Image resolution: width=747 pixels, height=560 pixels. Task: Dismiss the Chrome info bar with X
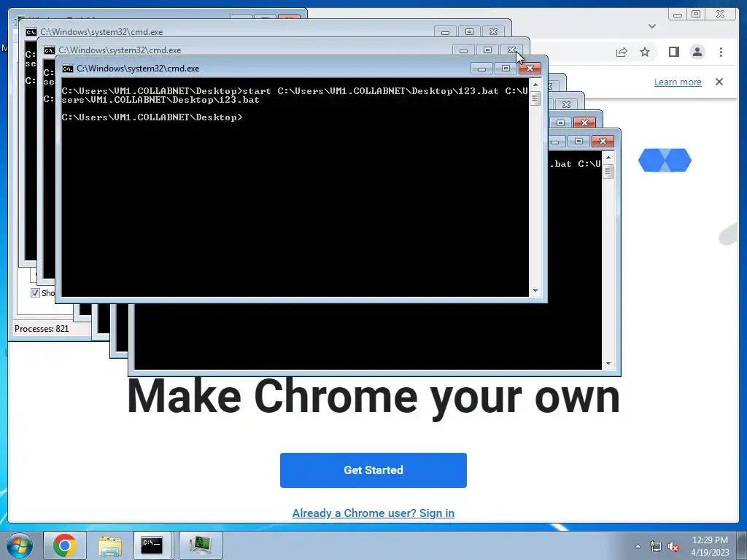pyautogui.click(x=719, y=82)
